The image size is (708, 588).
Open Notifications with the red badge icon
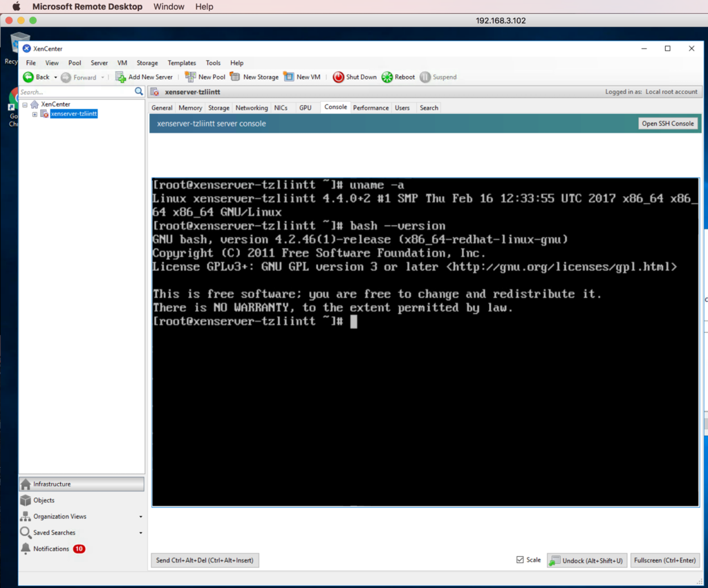tap(76, 549)
